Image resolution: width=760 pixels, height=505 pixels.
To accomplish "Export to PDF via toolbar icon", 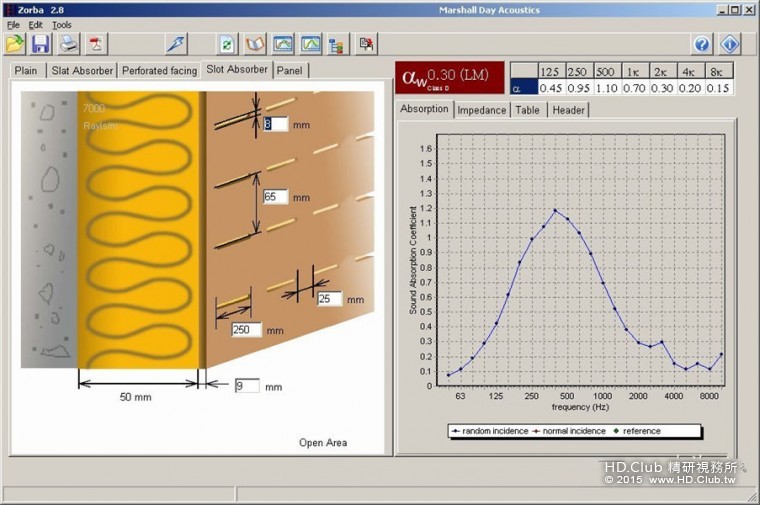I will pyautogui.click(x=96, y=44).
